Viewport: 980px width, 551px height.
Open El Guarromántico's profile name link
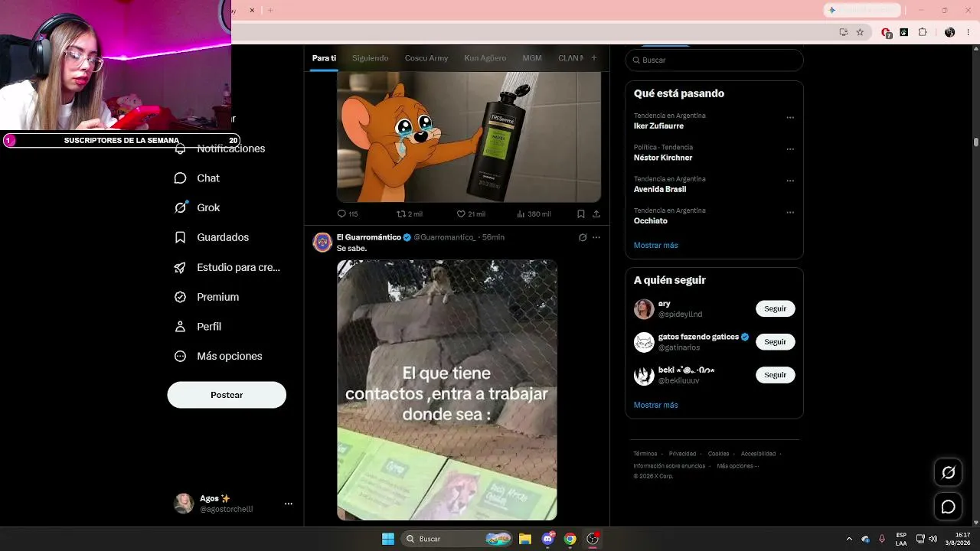(x=369, y=237)
